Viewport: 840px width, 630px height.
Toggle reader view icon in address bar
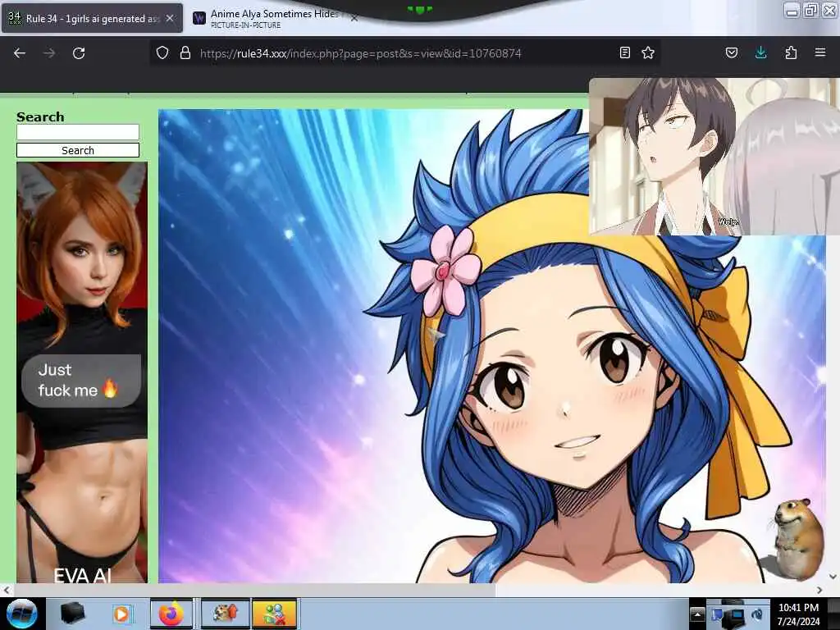click(624, 52)
